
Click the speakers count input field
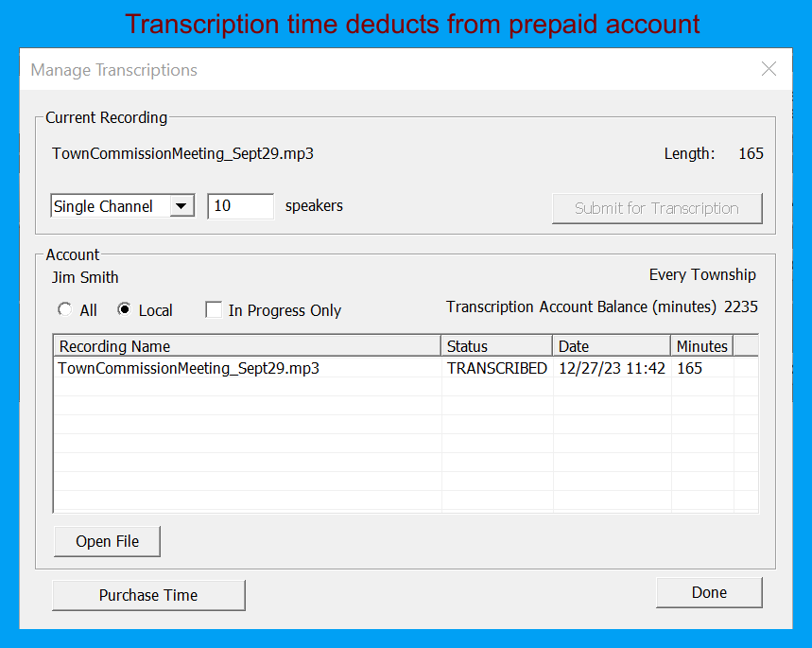240,205
